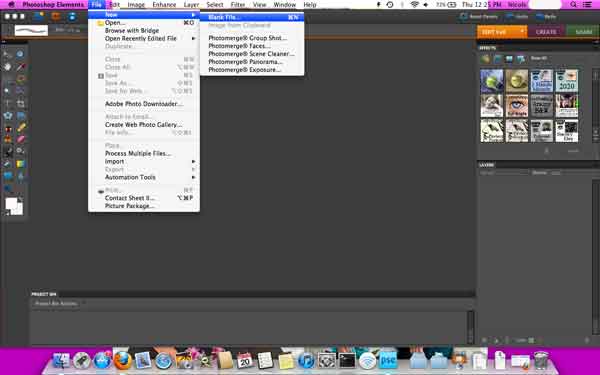Image resolution: width=600 pixels, height=375 pixels.
Task: Open the Spotlight search icon
Action: [573, 5]
